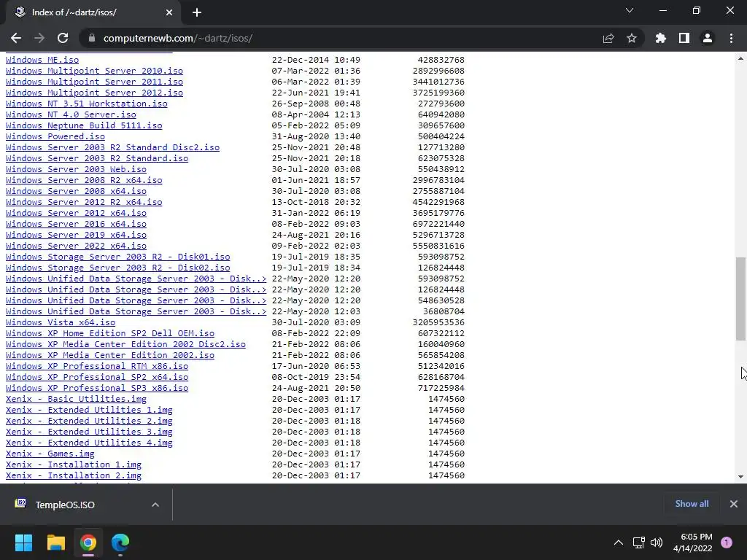
Task: Launch Microsoft Edge from the taskbar
Action: tap(120, 542)
